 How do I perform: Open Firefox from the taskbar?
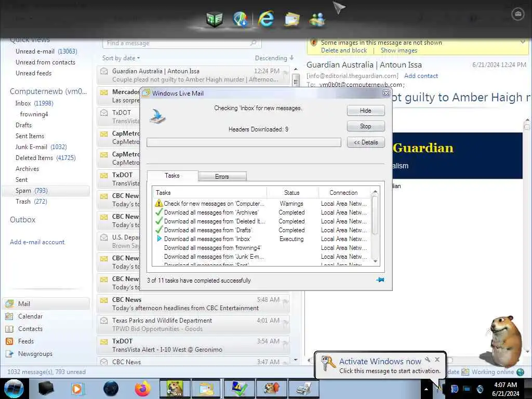pos(142,389)
